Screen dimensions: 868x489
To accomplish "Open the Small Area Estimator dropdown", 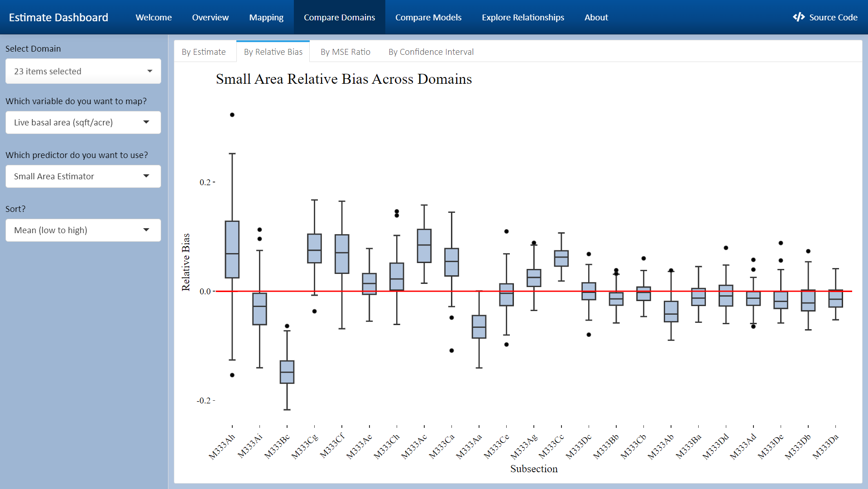I will point(83,176).
